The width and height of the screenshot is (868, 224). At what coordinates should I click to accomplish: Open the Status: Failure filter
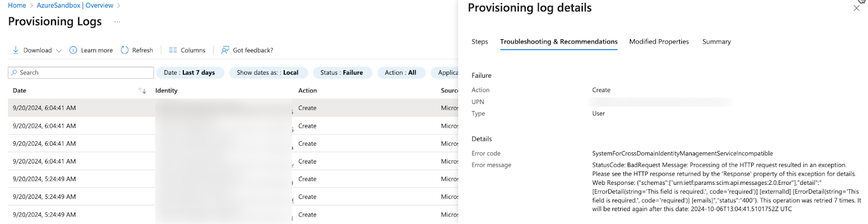pyautogui.click(x=341, y=72)
